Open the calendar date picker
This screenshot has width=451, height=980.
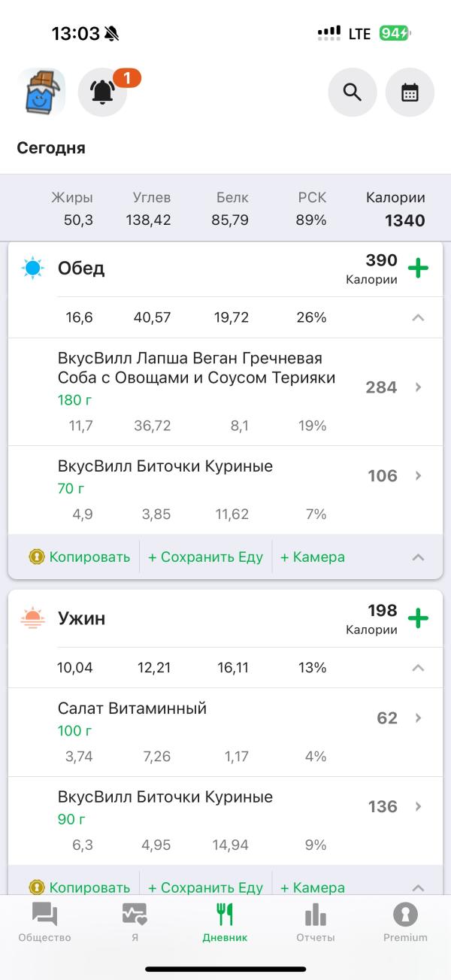coord(410,93)
